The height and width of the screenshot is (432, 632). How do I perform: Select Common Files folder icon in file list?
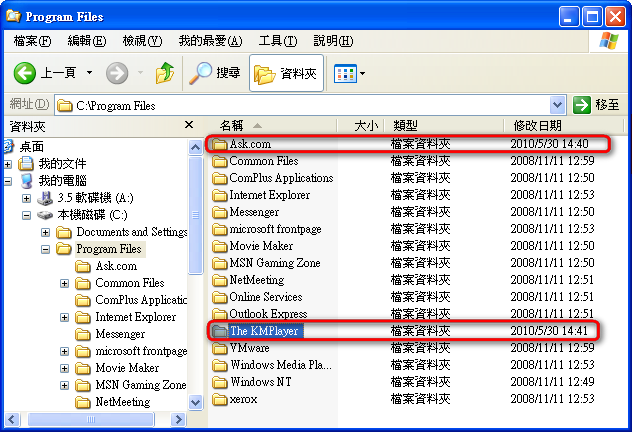220,161
